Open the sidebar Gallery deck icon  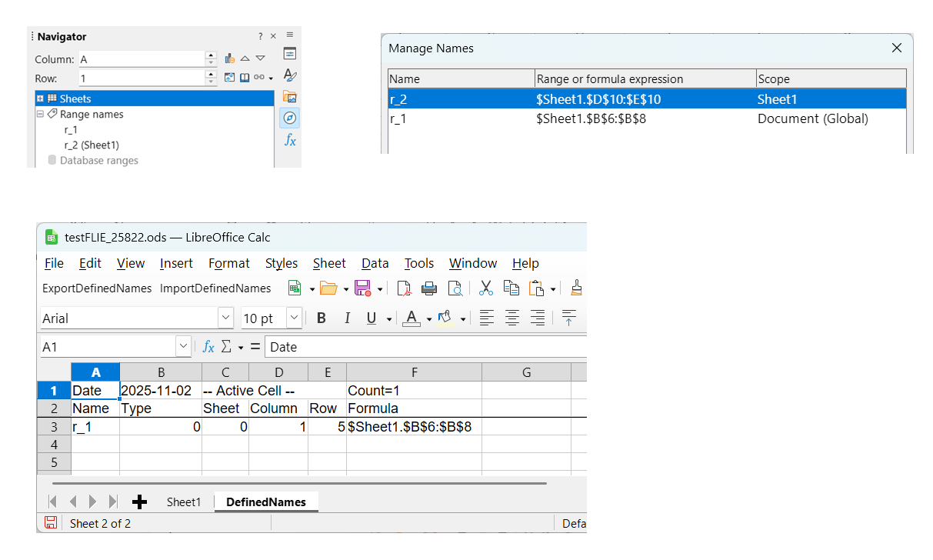(x=290, y=97)
